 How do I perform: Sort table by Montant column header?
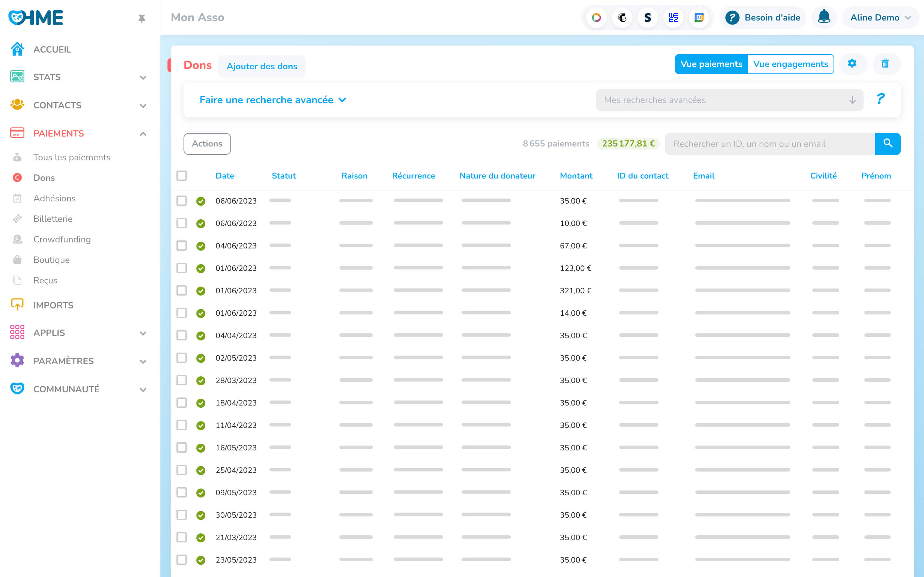(x=576, y=176)
